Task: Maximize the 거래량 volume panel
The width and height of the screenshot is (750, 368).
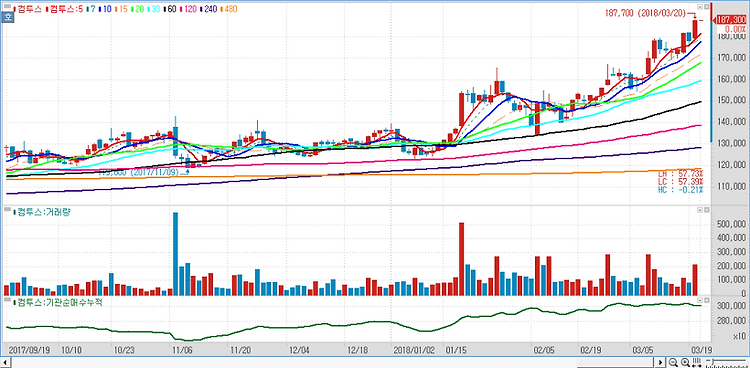Action: [x=699, y=210]
